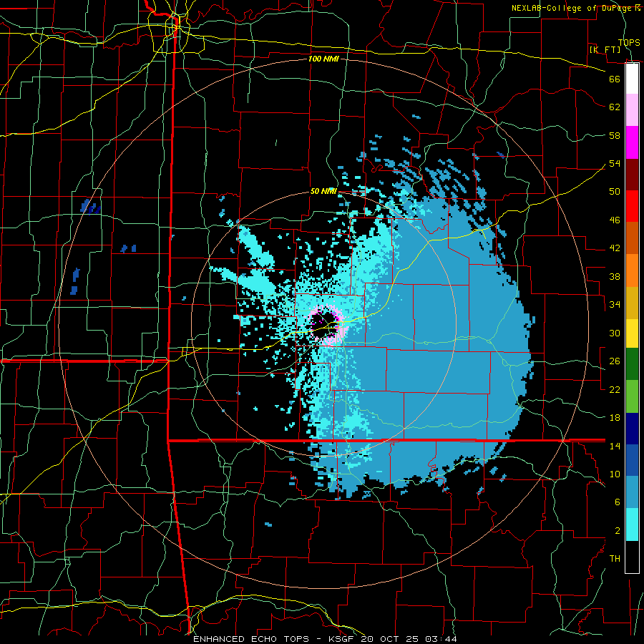Click the 10 value on legend scale
This screenshot has width=644, height=644.
coord(615,474)
